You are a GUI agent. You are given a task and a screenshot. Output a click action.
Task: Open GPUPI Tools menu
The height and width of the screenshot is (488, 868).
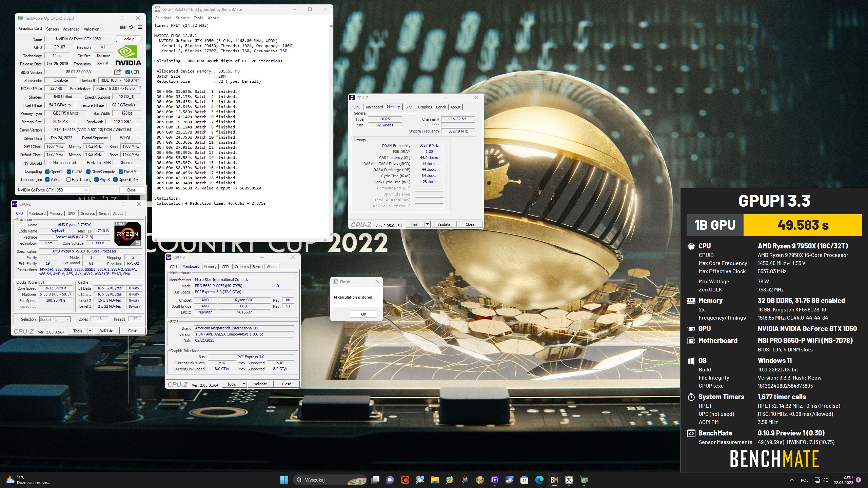click(x=198, y=18)
